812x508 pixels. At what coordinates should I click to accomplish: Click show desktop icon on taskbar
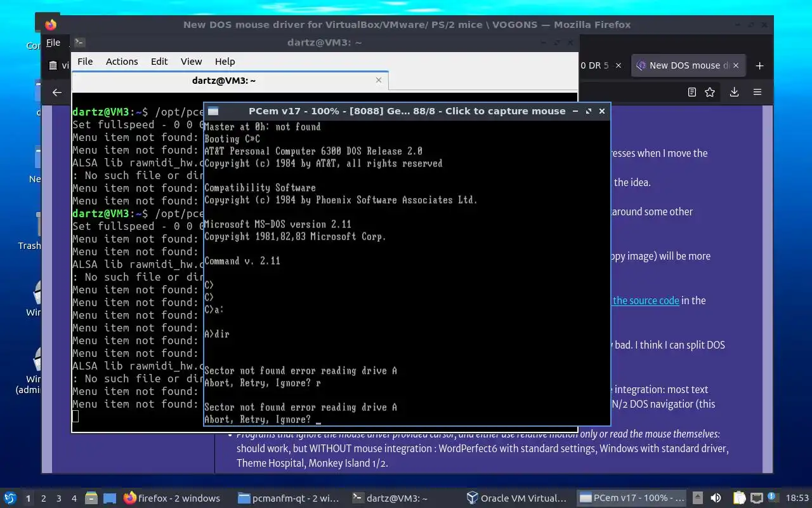(x=109, y=498)
